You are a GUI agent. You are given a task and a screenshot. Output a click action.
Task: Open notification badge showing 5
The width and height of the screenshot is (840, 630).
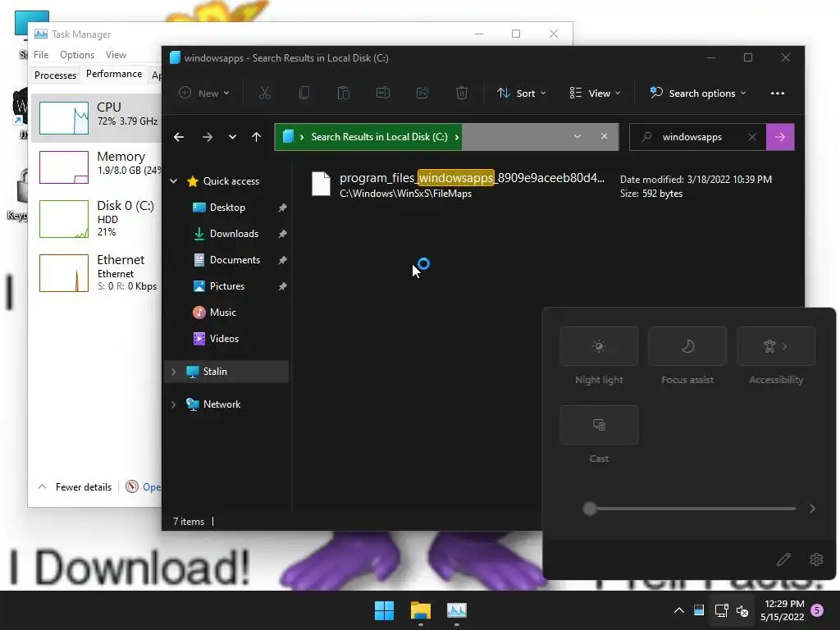pyautogui.click(x=817, y=610)
